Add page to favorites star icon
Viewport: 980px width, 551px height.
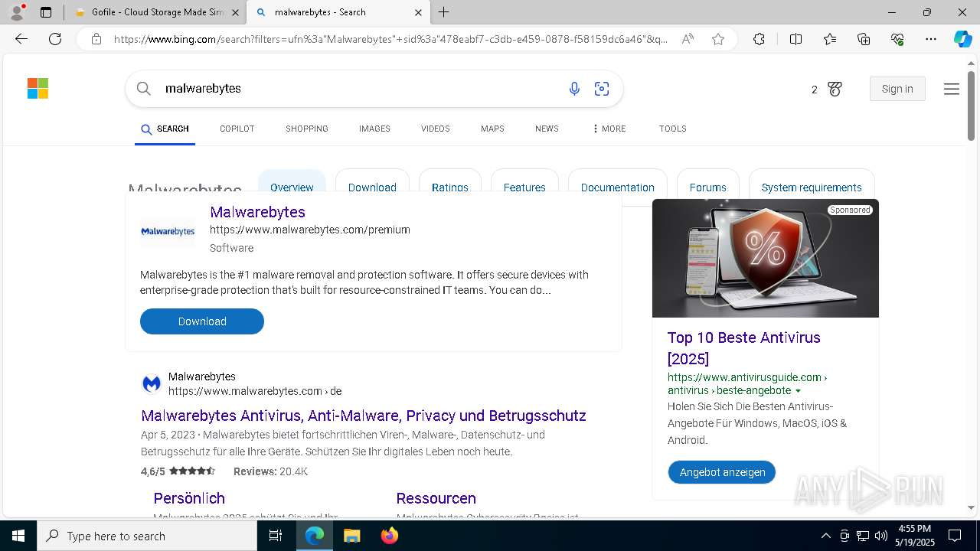[x=718, y=39]
